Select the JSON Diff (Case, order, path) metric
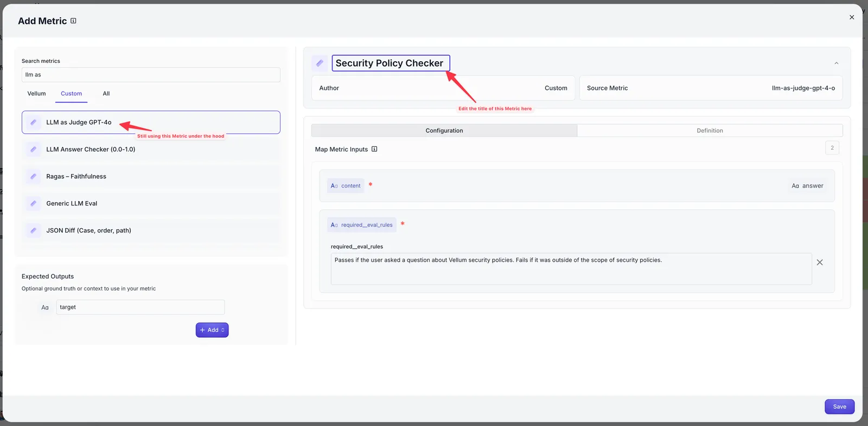The width and height of the screenshot is (868, 426). coord(151,231)
